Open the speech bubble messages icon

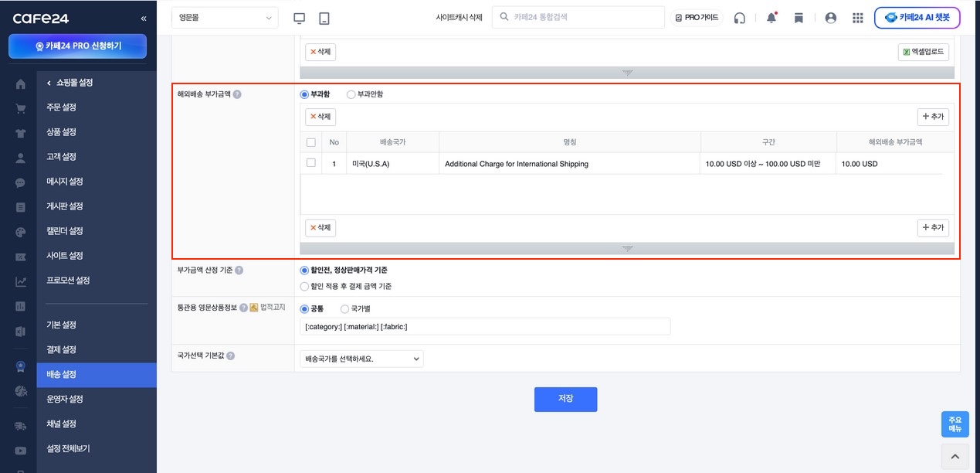(21, 183)
